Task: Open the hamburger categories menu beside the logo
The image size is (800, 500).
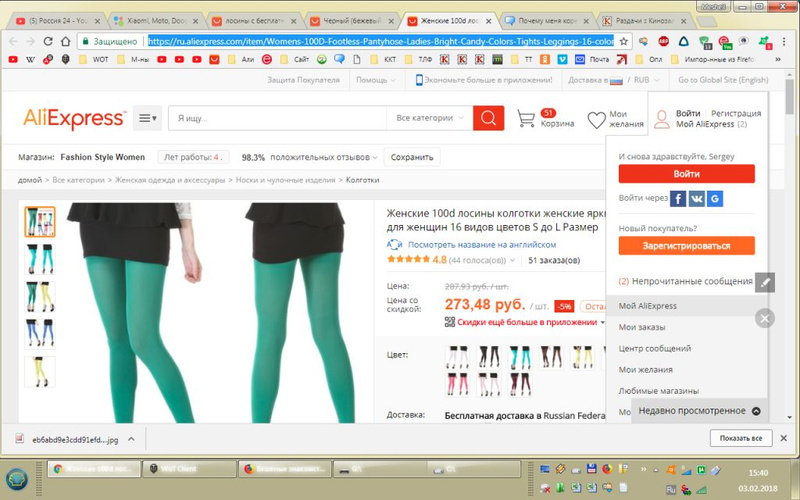Action: point(148,118)
